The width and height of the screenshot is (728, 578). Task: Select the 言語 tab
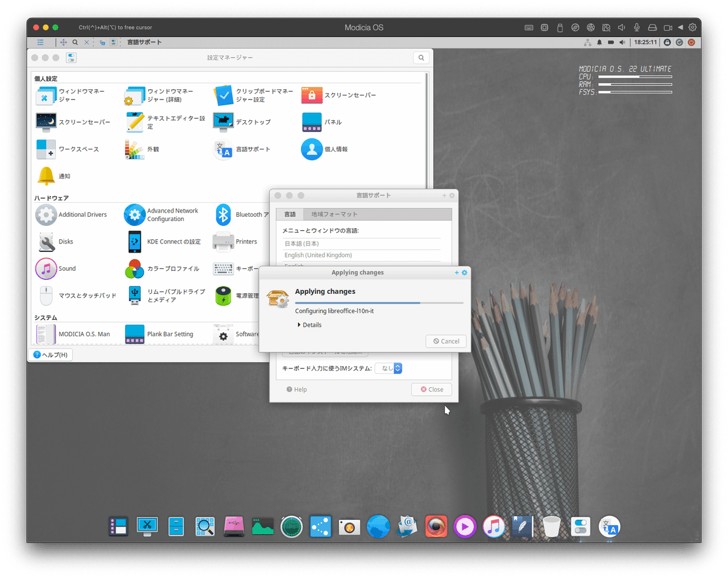click(290, 214)
